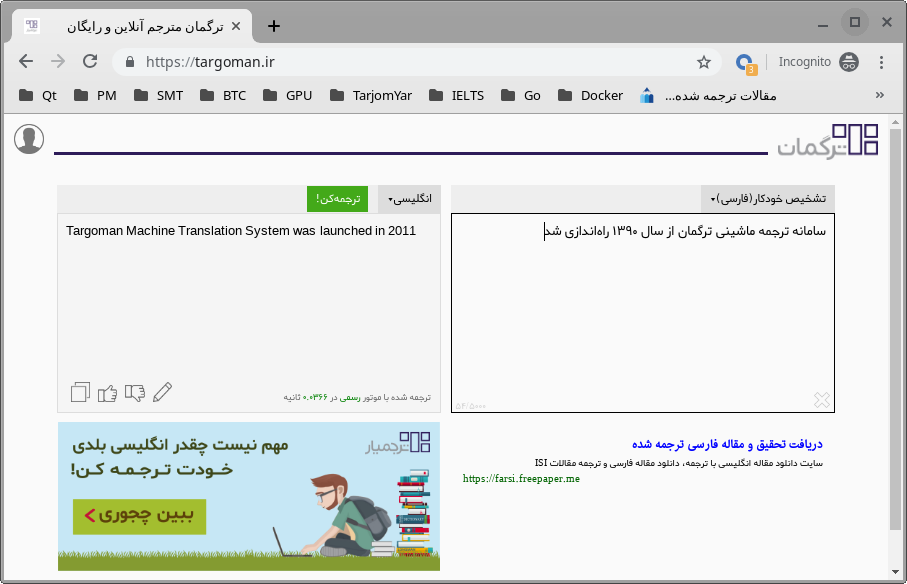Click the address bar URL targoman.ir
Image resolution: width=907 pixels, height=584 pixels.
(210, 62)
